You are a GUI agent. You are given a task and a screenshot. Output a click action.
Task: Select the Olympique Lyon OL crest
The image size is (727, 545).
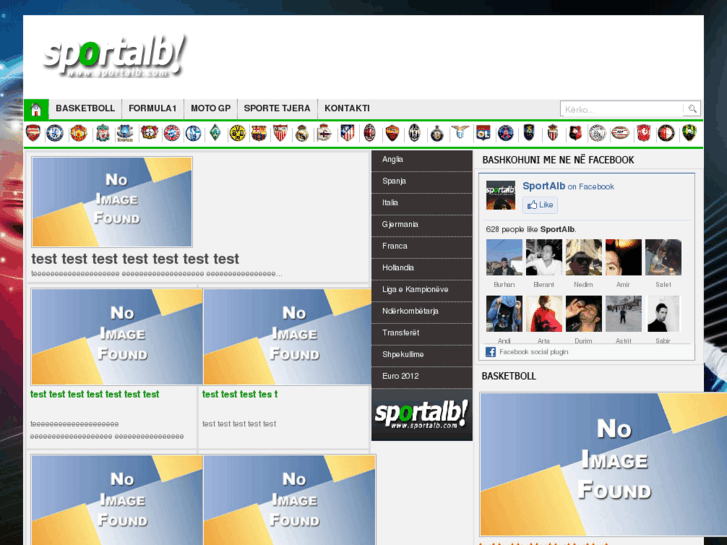click(483, 133)
